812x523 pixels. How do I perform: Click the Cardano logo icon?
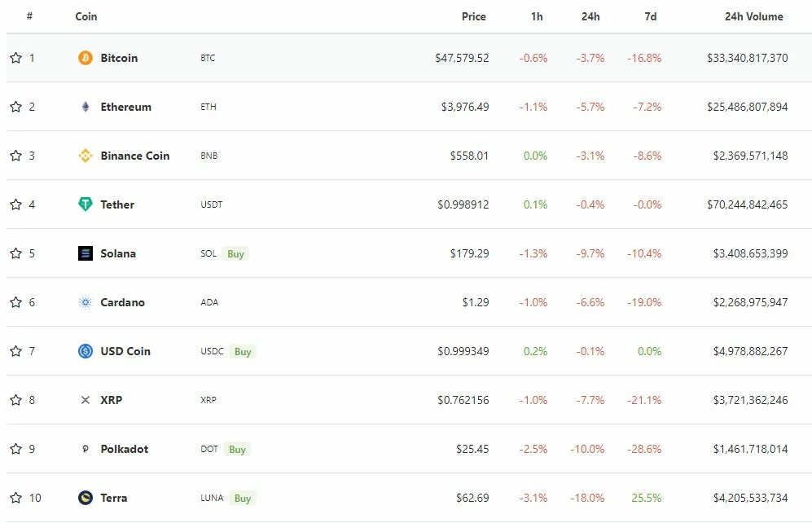pyautogui.click(x=86, y=302)
